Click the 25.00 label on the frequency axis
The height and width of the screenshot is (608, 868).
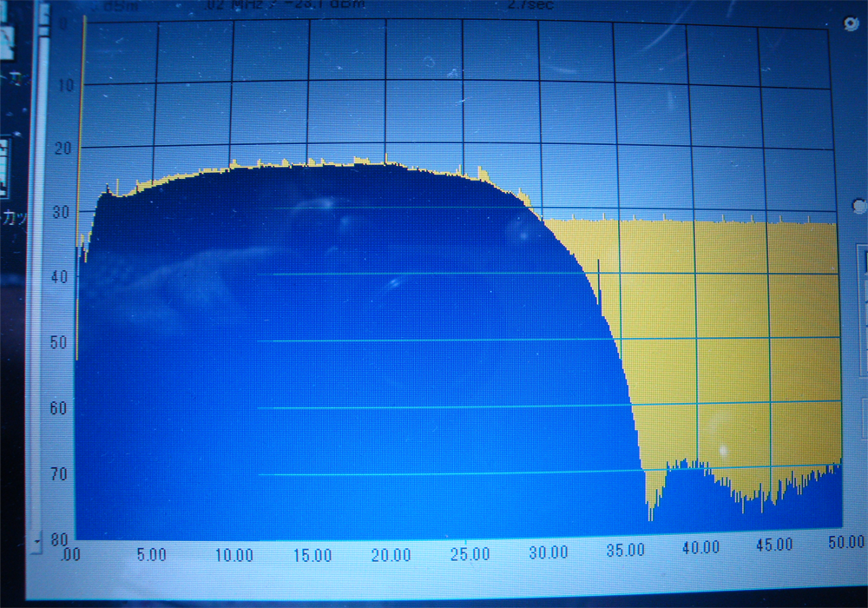tap(472, 553)
